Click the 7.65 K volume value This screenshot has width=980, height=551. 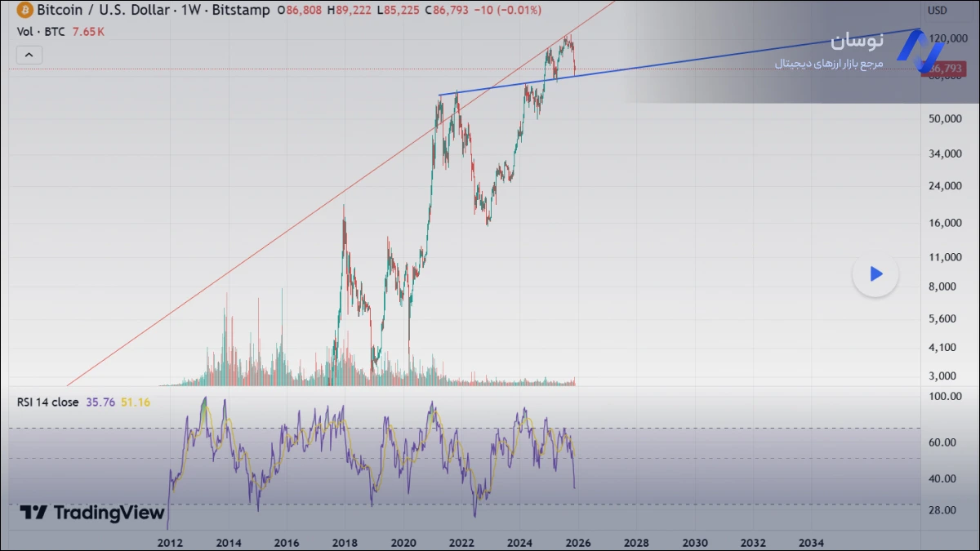[88, 32]
